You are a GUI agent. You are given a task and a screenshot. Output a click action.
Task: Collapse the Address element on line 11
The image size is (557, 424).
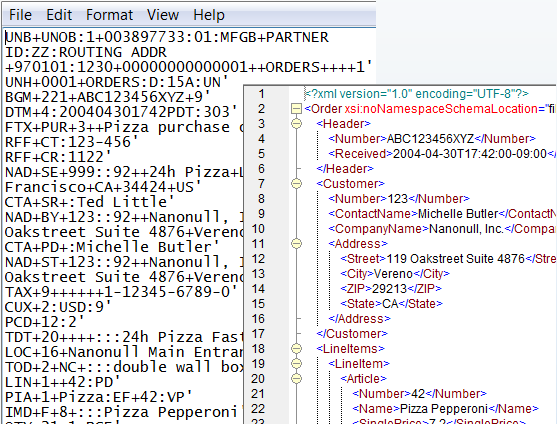296,244
